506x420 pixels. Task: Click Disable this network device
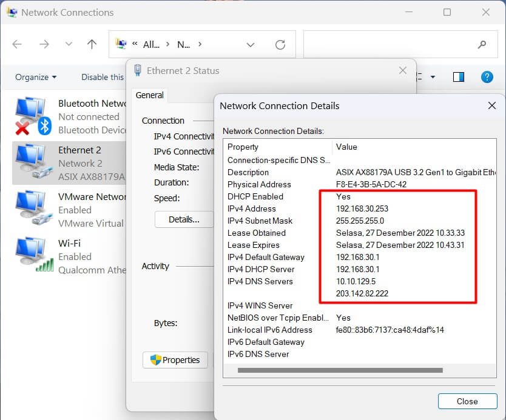coord(102,77)
